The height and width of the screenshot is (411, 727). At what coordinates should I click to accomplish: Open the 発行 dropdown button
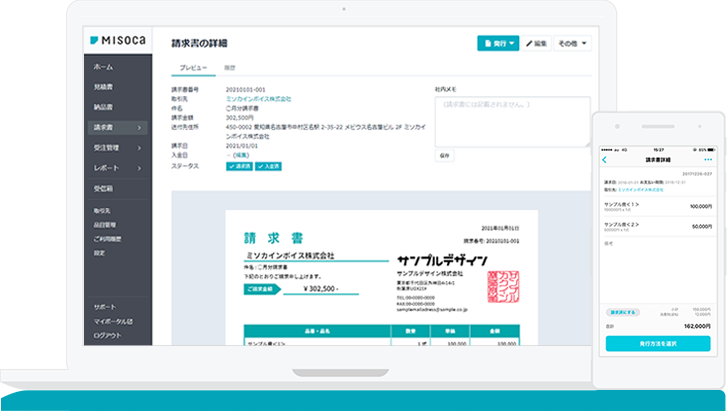(498, 44)
